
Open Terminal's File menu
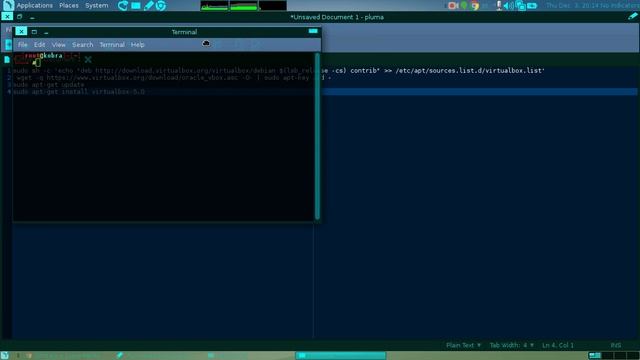[22, 44]
